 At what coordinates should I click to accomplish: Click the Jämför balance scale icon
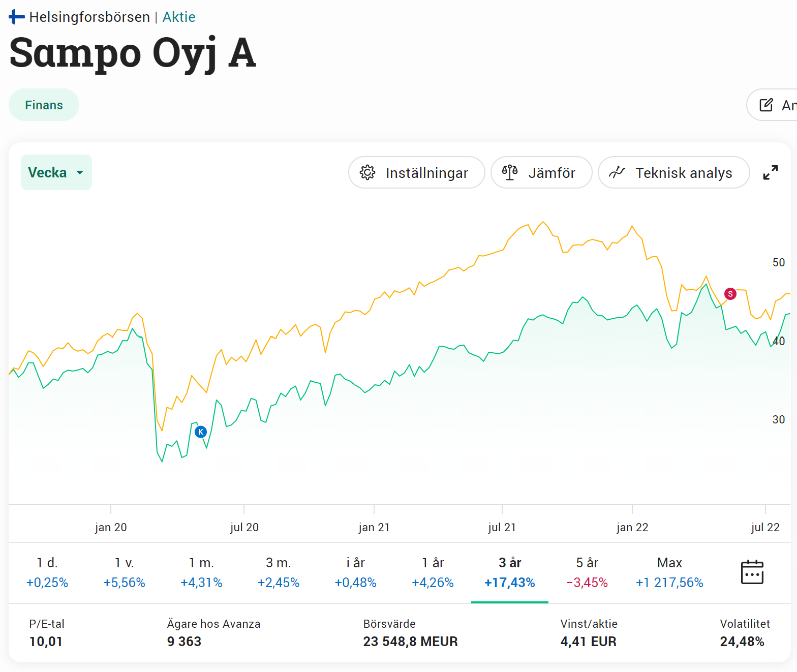[x=510, y=173]
